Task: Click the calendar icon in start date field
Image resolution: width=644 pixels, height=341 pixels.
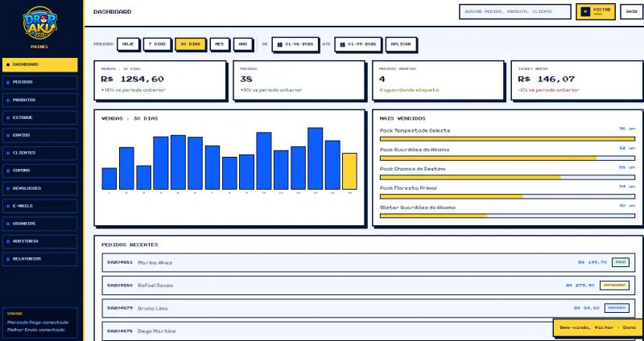Action: point(279,44)
